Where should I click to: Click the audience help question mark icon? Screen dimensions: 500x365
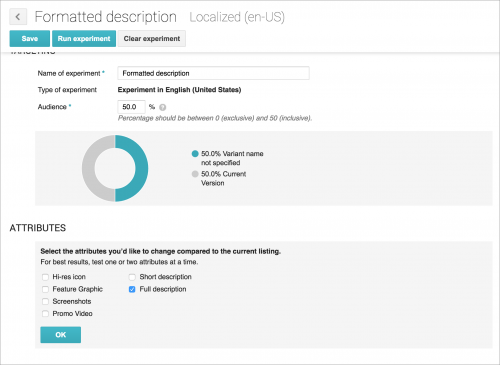click(162, 107)
